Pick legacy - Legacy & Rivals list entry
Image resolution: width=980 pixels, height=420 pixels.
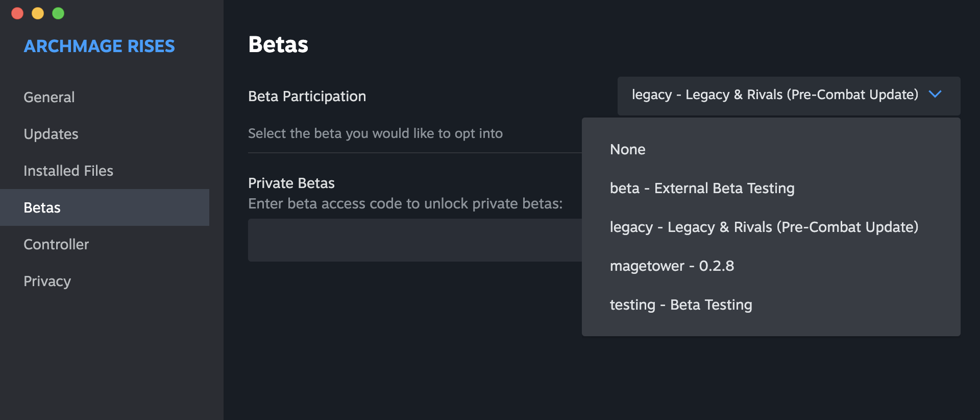(x=764, y=227)
